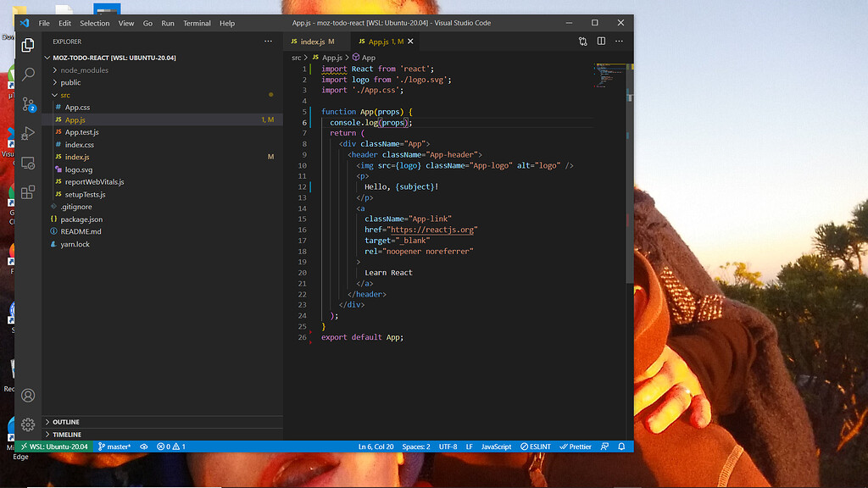Expand the OUTLINE section
This screenshot has height=488, width=868.
[x=68, y=421]
